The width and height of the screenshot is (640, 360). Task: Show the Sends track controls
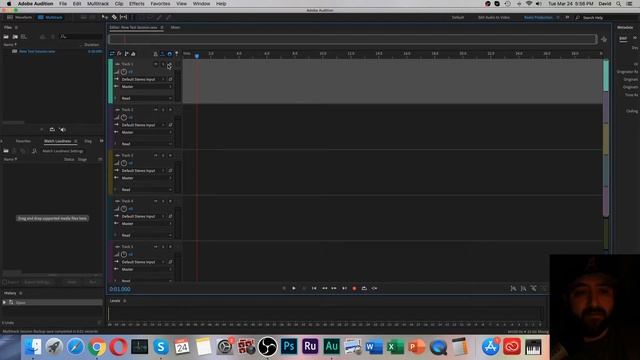(x=127, y=53)
